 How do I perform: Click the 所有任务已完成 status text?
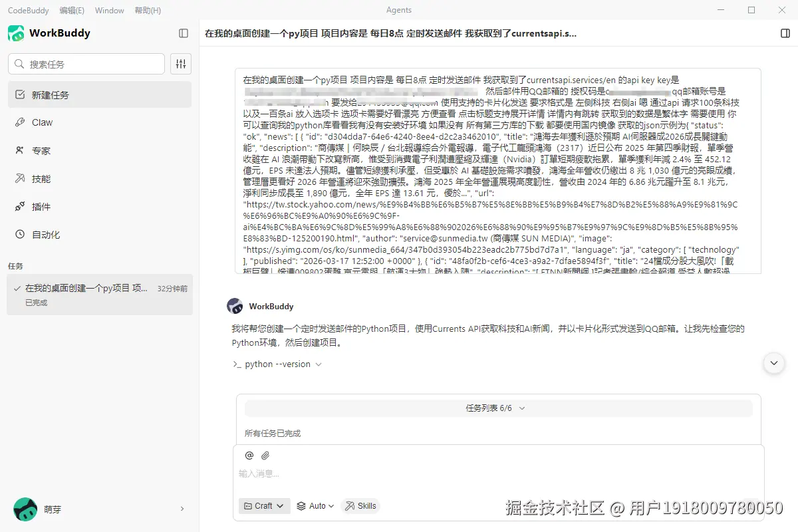(x=273, y=433)
